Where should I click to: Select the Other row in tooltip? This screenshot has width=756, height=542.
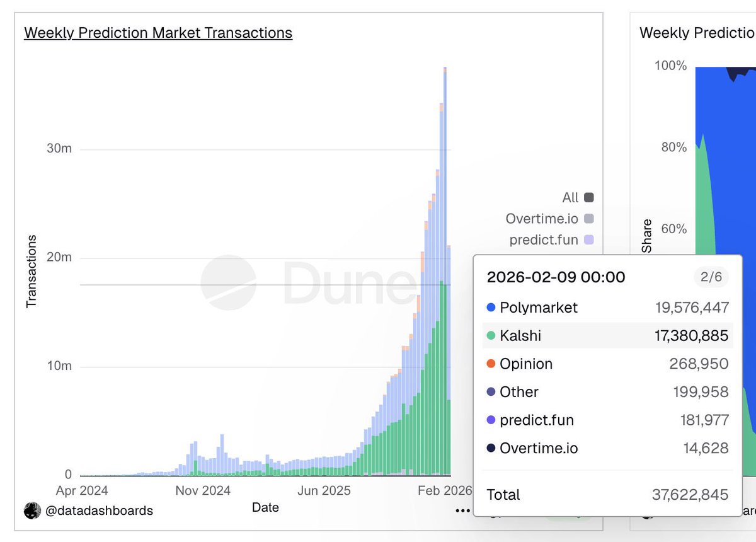(x=608, y=392)
